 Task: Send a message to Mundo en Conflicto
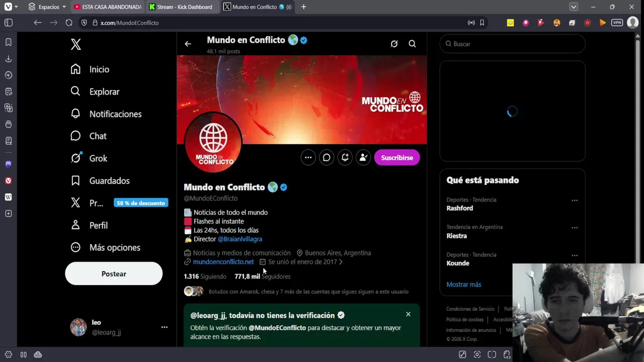327,157
